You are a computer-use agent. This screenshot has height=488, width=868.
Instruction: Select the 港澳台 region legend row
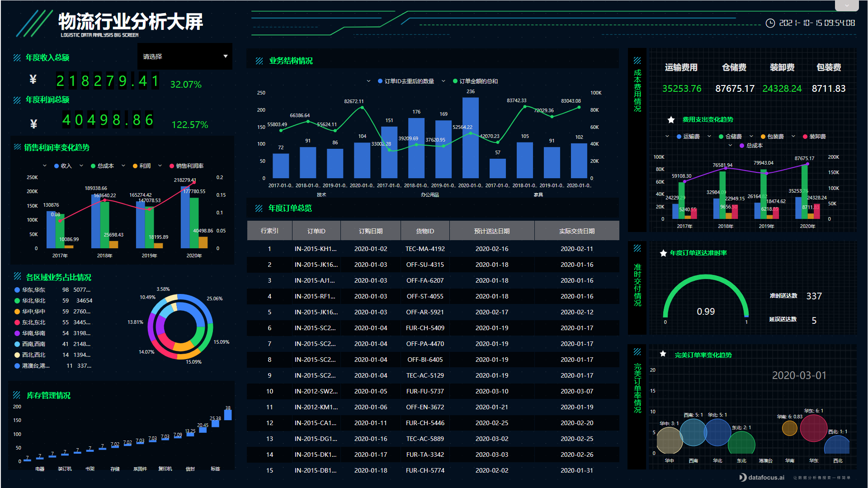53,366
